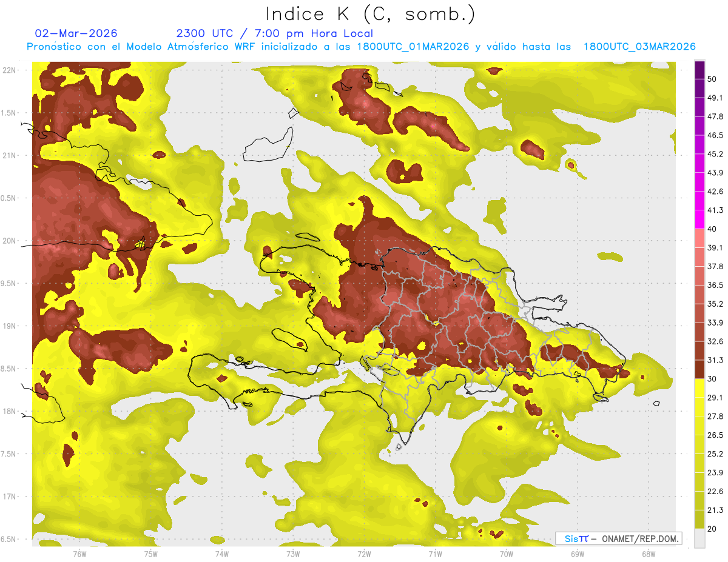Click the longitude axis label "75W"
The width and height of the screenshot is (728, 562).
151,554
